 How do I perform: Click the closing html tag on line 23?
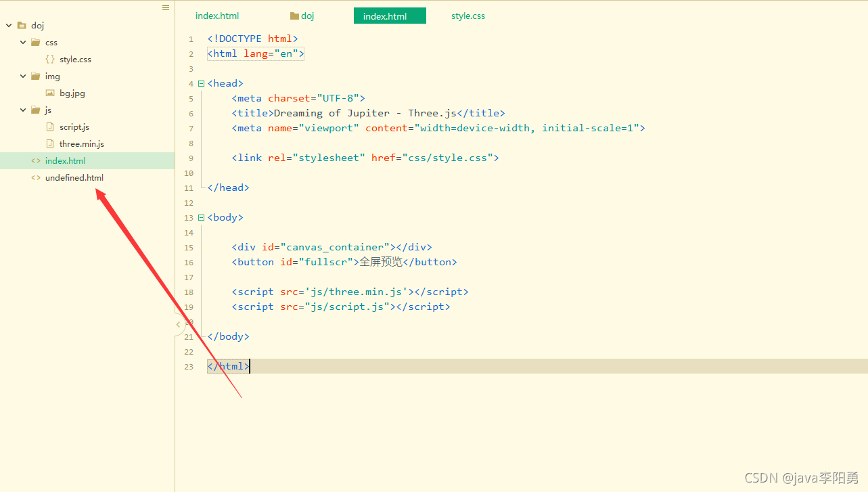point(229,367)
